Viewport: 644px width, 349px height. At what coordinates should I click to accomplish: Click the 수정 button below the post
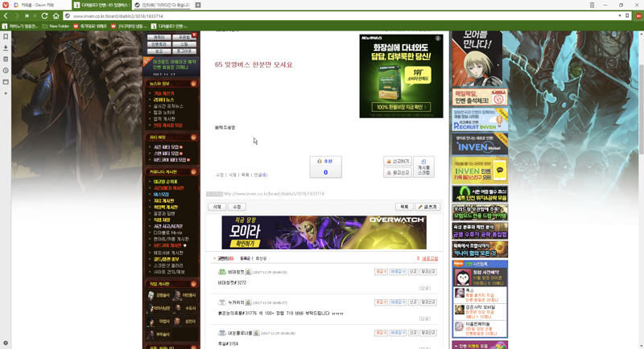(237, 207)
